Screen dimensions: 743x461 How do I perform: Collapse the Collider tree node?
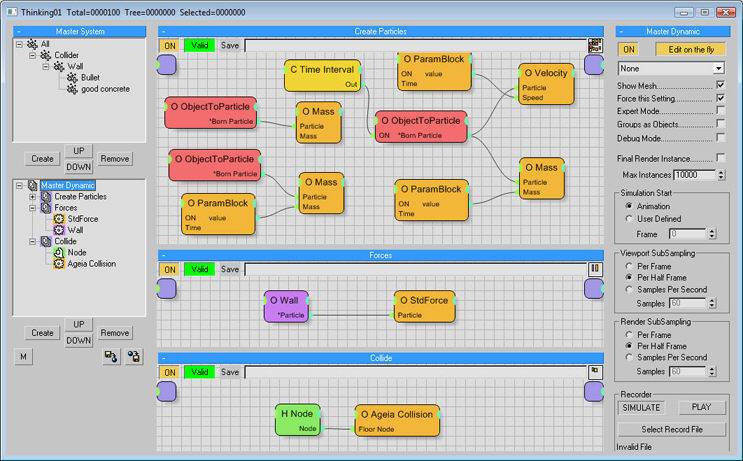pyautogui.click(x=33, y=55)
